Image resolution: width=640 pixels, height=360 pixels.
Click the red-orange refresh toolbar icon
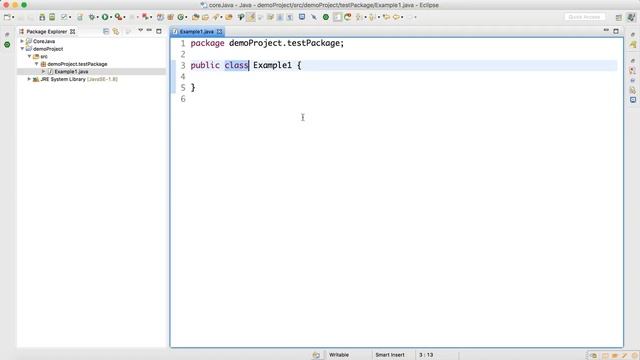click(x=348, y=17)
